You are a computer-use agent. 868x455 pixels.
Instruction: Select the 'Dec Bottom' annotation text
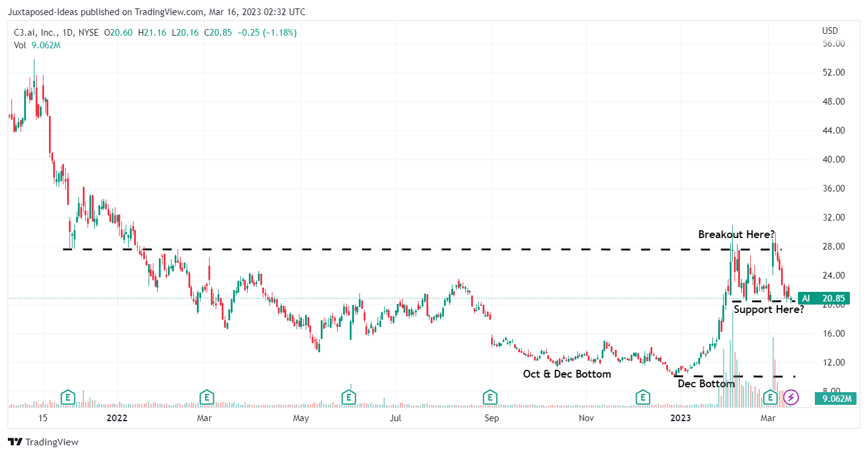click(x=706, y=384)
